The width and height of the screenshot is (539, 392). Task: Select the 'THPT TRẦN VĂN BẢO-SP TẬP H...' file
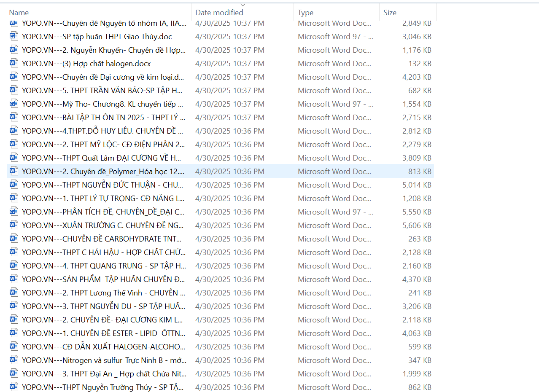[102, 91]
